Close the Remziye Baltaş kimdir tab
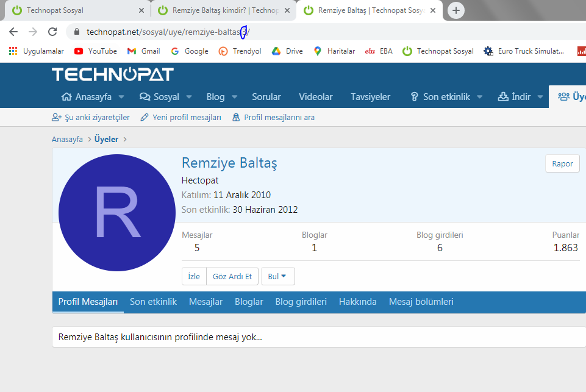This screenshot has height=392, width=586. [x=287, y=10]
